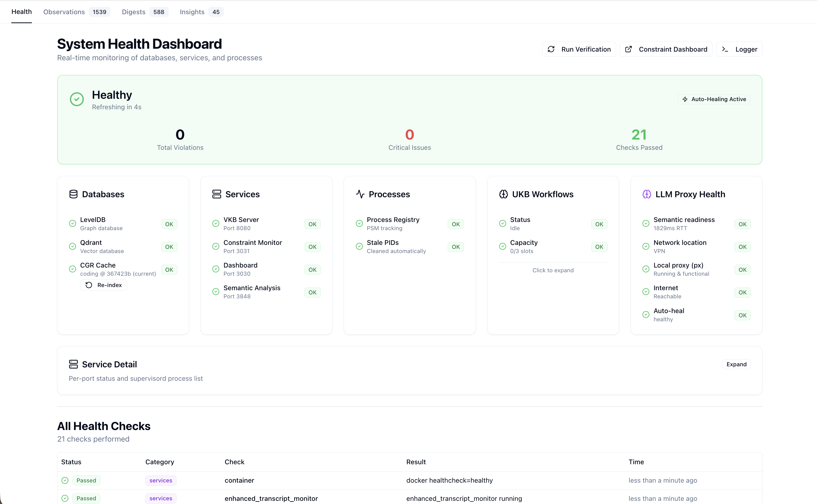Click the VKB Server green check icon
817x504 pixels.
[216, 223]
